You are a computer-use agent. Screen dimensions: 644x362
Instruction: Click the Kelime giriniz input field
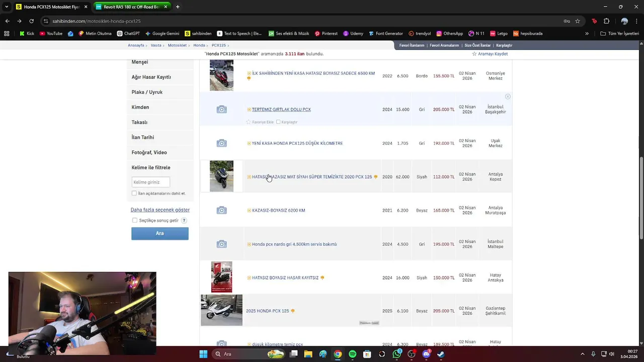tap(150, 182)
